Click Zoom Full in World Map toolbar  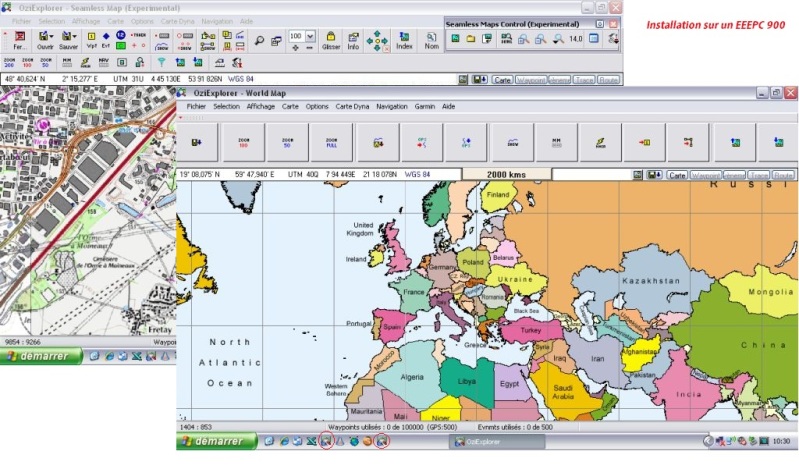(332, 143)
